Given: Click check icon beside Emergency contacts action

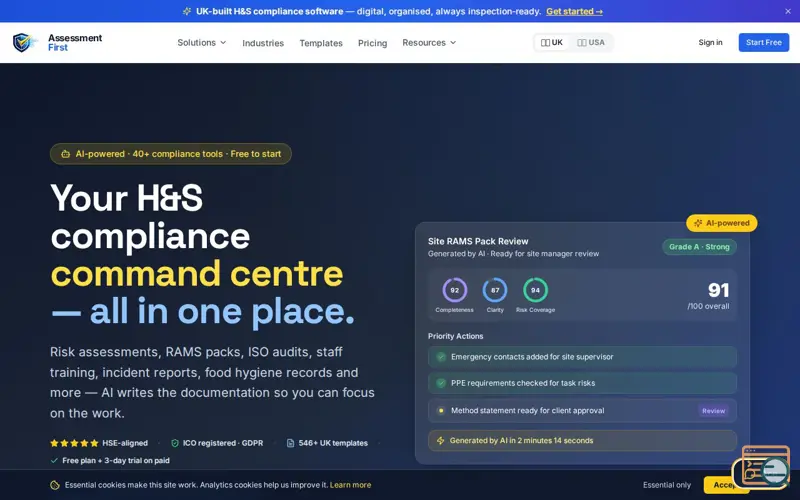Looking at the screenshot, I should coord(441,357).
